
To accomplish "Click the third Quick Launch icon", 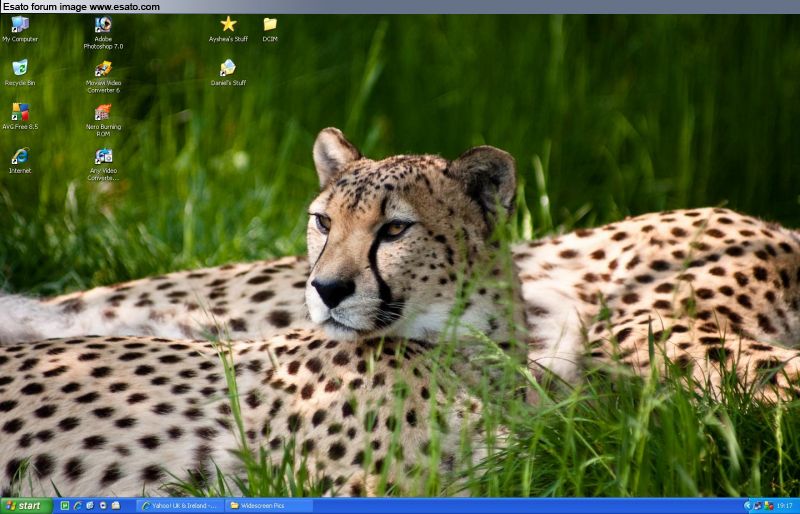I will pyautogui.click(x=90, y=505).
